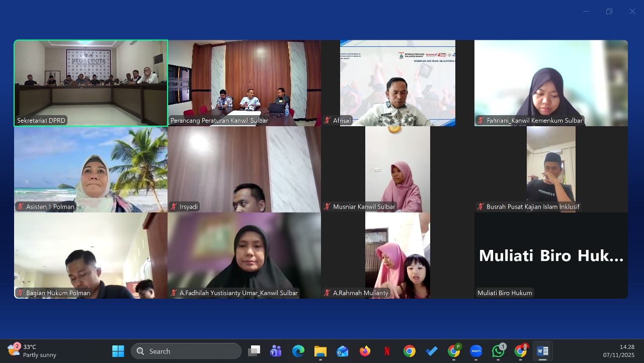This screenshot has width=644, height=363.
Task: Select the A.Rahmah Mulianty video tile
Action: [x=397, y=255]
